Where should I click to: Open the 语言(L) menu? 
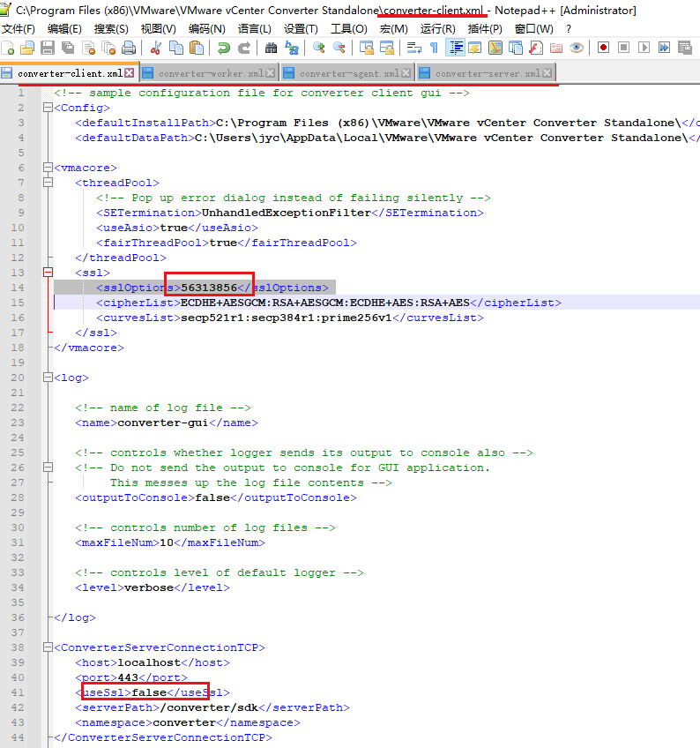tap(254, 29)
